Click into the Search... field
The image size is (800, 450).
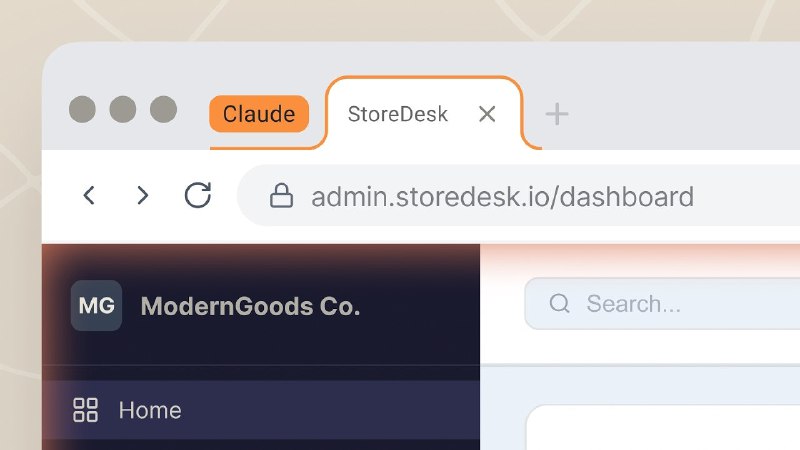point(662,304)
